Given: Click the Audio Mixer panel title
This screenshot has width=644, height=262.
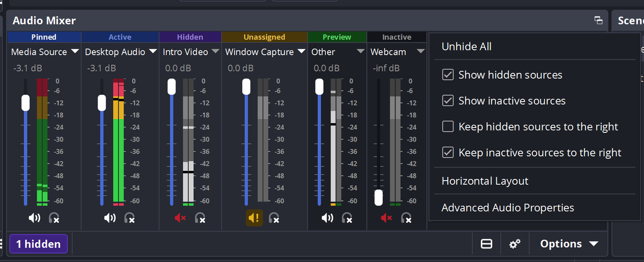Looking at the screenshot, I should 45,20.
